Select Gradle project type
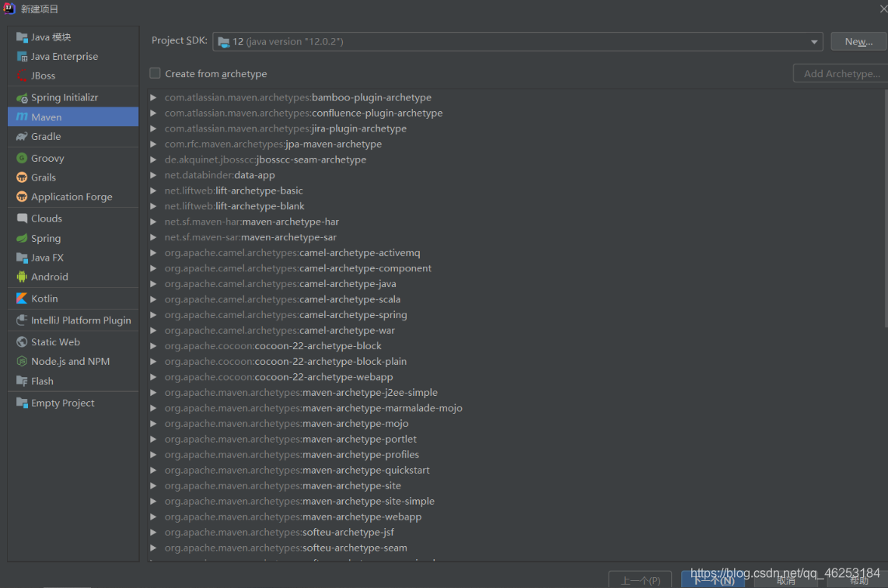This screenshot has width=888, height=588. click(x=73, y=137)
